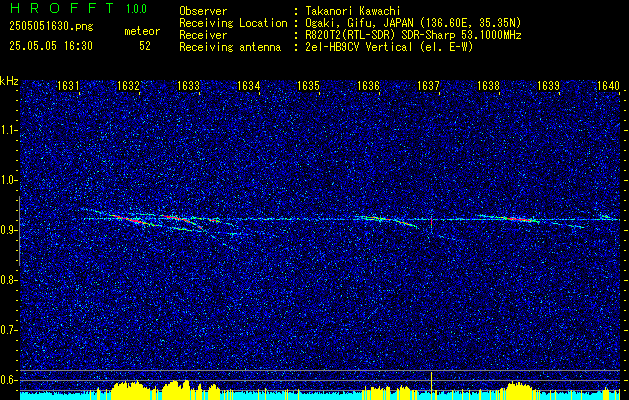Click the red vertical spike at 1637
The image size is (629, 400).
coord(431,223)
